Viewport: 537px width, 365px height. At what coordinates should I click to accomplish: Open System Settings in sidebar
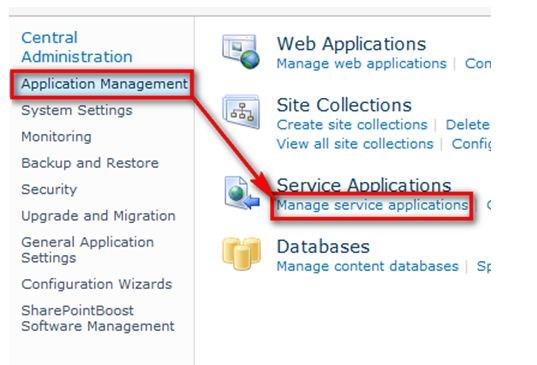pos(77,110)
